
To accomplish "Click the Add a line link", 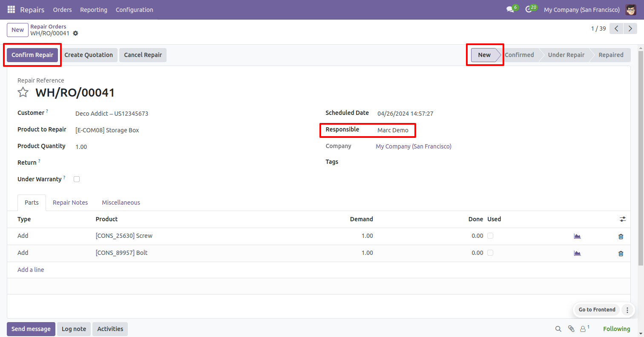I will 31,270.
